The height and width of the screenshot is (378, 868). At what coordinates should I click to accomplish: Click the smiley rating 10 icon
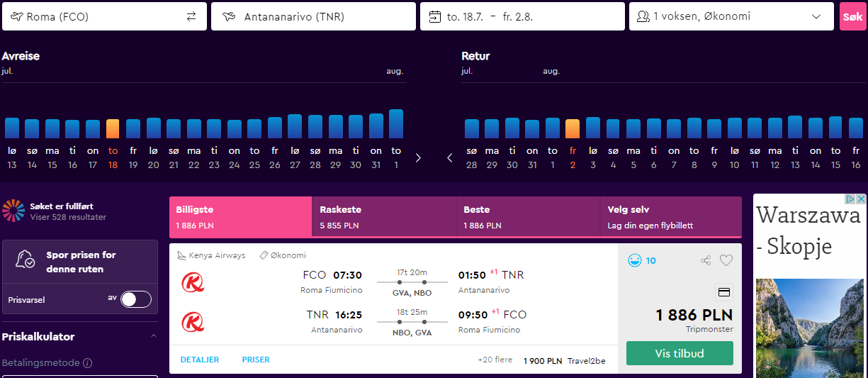tap(635, 260)
